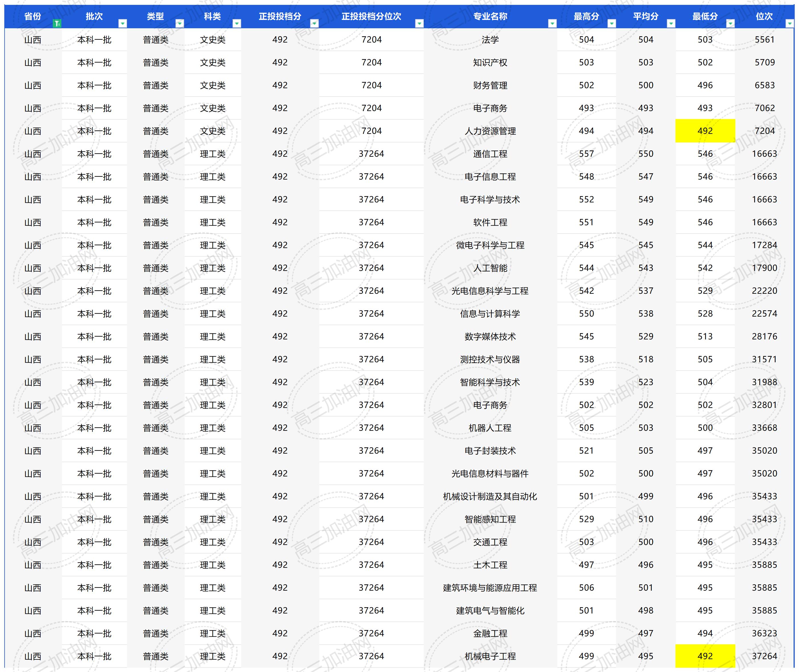The image size is (799, 672).
Task: Click the 光电信息材料与器件 major cell
Action: 490,474
